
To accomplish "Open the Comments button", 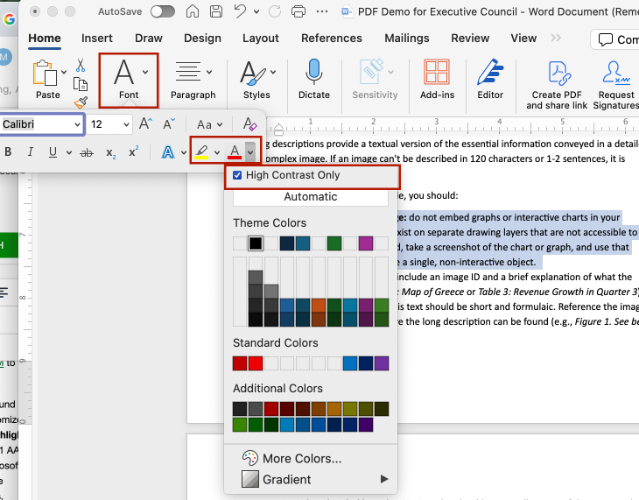I will pyautogui.click(x=617, y=40).
